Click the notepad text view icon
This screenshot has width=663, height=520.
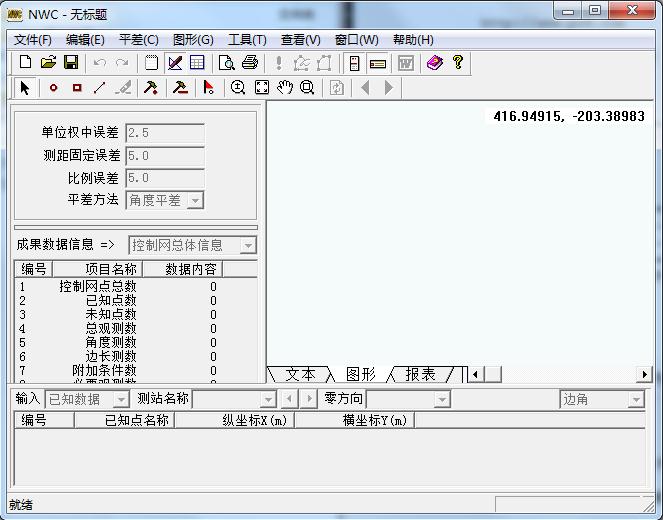(x=151, y=63)
